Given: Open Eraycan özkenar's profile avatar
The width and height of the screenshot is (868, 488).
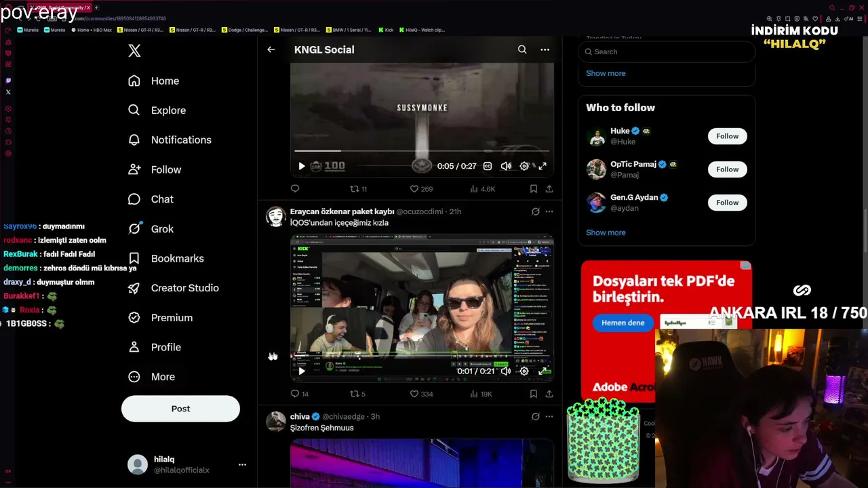Looking at the screenshot, I should (276, 216).
